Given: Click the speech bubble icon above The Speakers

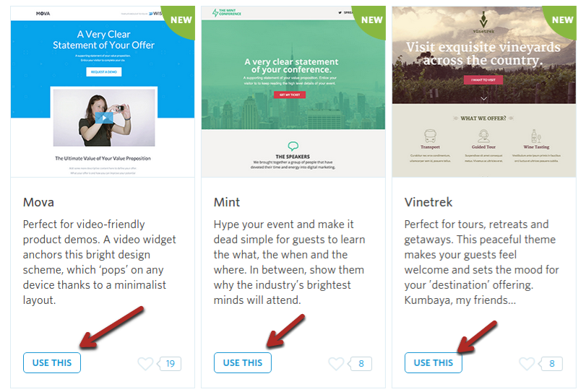Looking at the screenshot, I should 293,146.
